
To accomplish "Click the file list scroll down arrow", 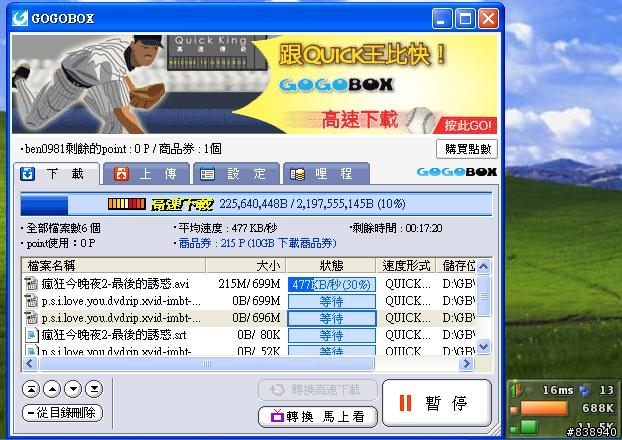I will (484, 346).
